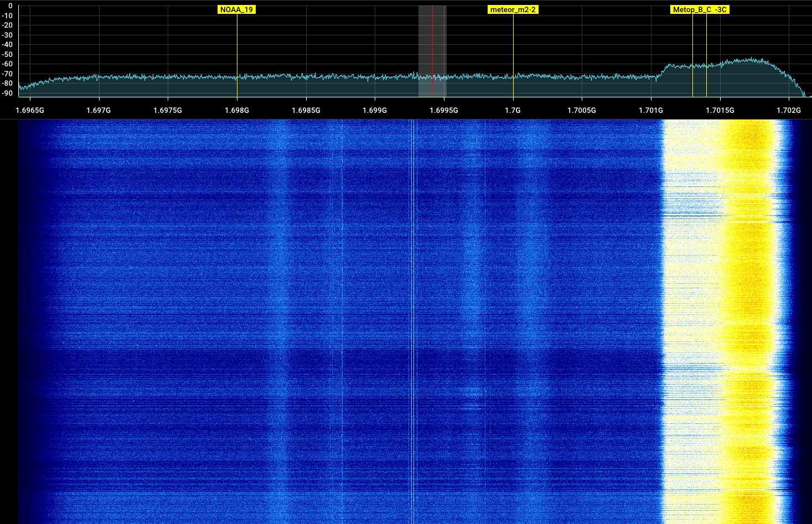
Task: Click the 0 dB scale label
Action: (x=10, y=6)
